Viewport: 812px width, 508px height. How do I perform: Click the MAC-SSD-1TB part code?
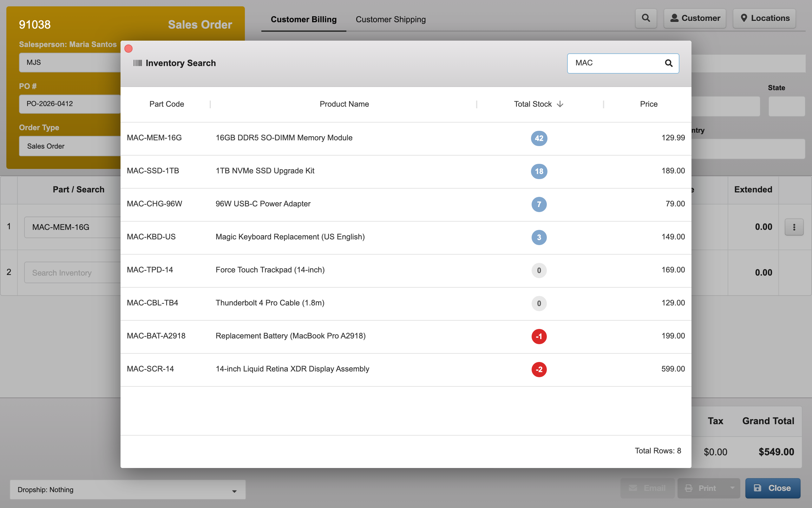coord(153,171)
